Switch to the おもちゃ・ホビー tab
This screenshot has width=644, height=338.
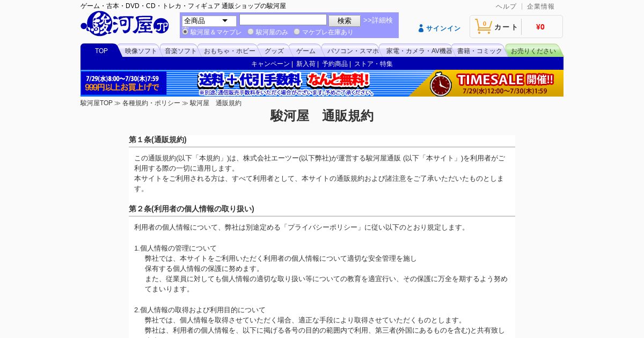click(x=230, y=51)
